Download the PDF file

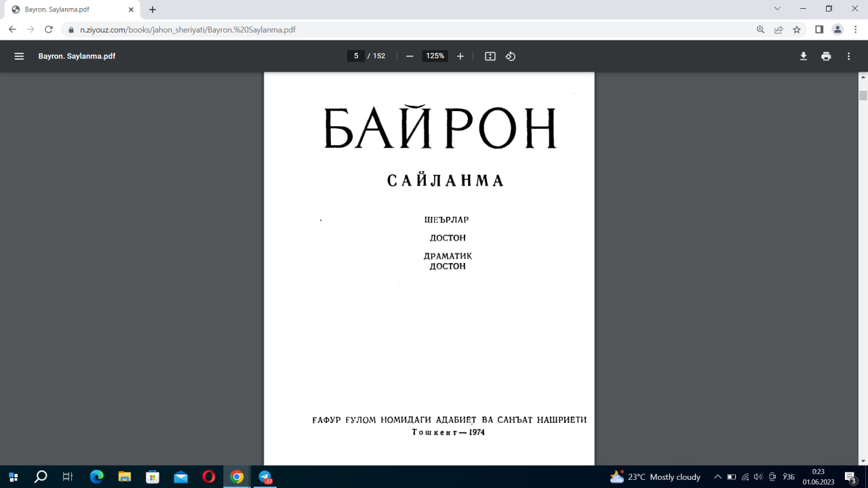pyautogui.click(x=803, y=56)
